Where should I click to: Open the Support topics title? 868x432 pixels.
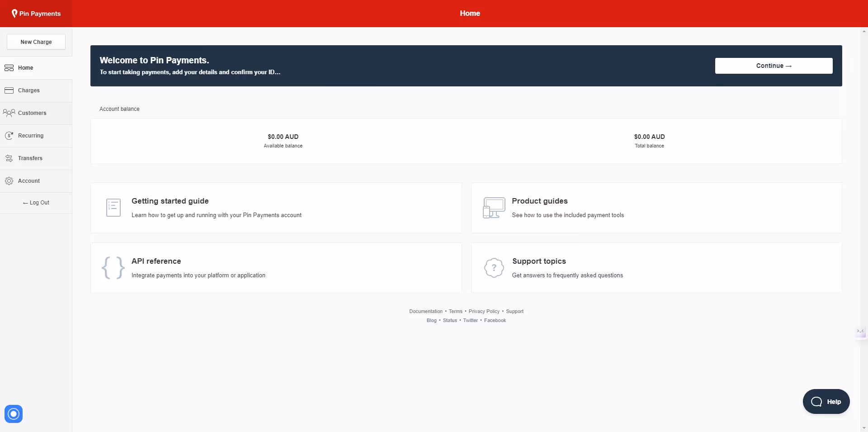[x=539, y=261]
